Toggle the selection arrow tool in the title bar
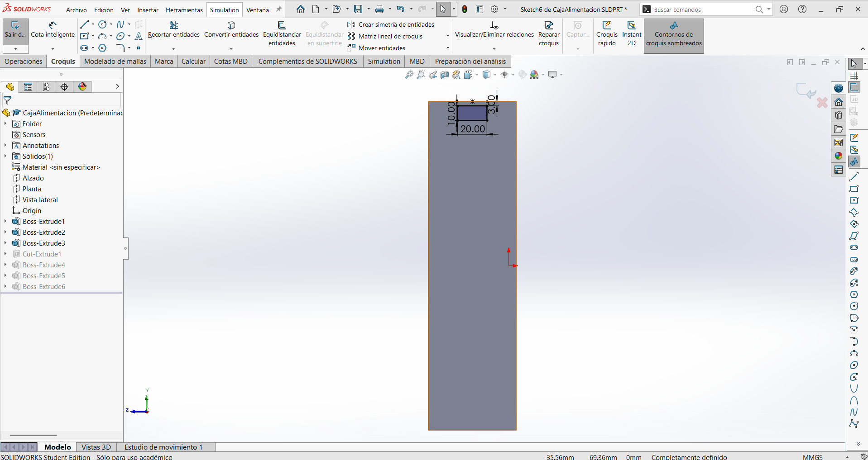This screenshot has width=868, height=460. coord(443,9)
